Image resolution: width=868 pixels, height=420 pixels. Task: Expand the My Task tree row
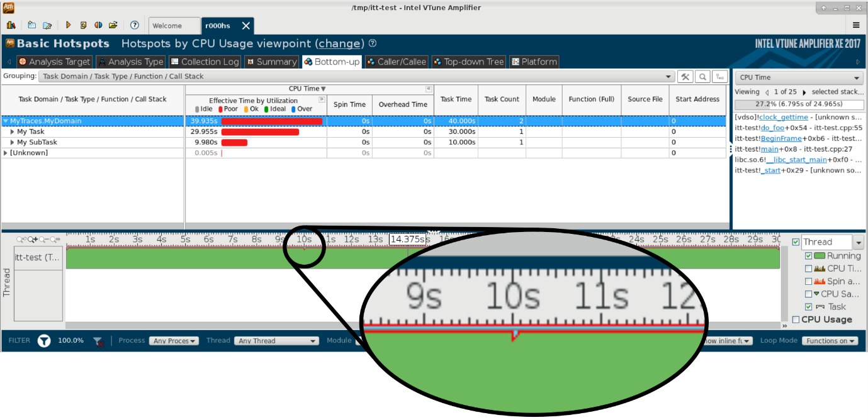(13, 132)
